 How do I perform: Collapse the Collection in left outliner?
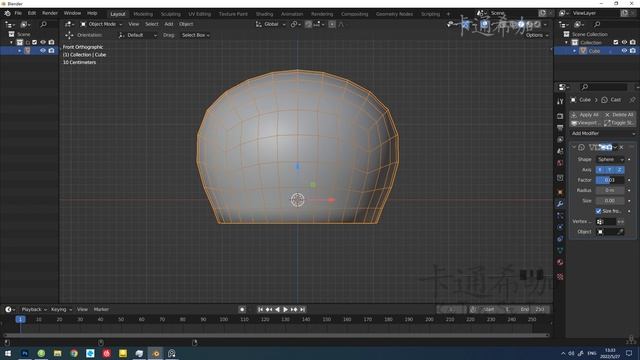pyautogui.click(x=11, y=42)
